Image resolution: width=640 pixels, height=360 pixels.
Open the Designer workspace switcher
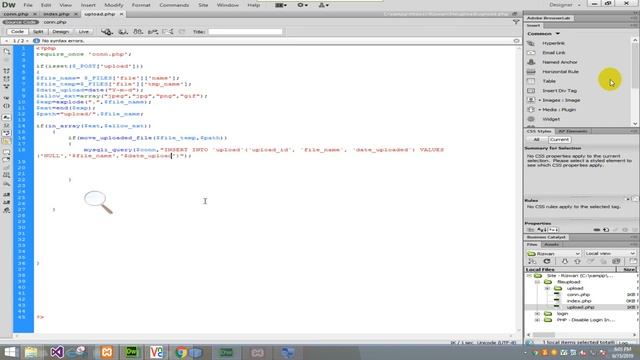point(564,5)
